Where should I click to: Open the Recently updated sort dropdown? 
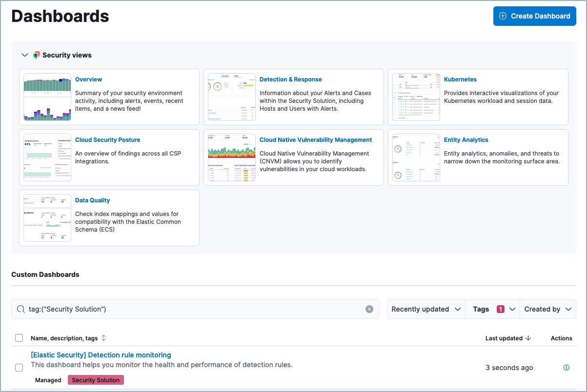pos(425,309)
